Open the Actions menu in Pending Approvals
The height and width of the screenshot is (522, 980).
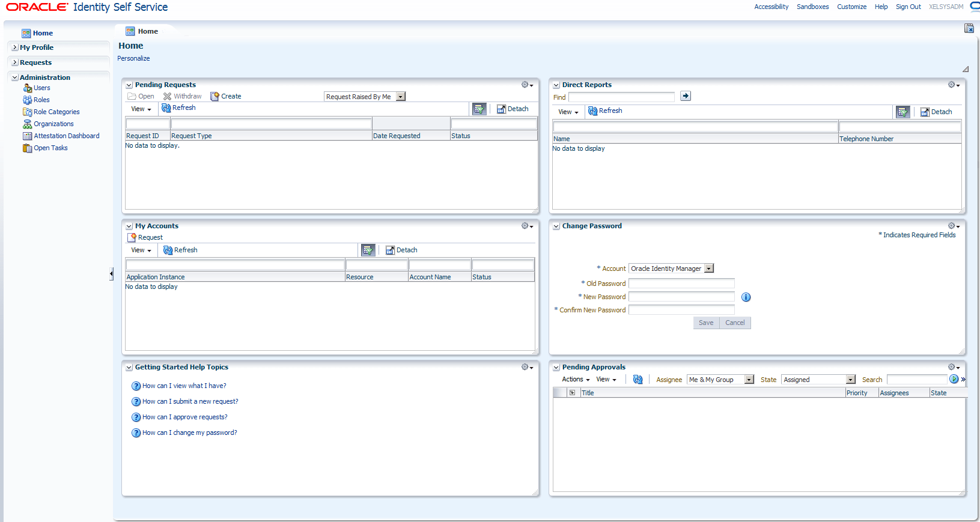(x=576, y=380)
